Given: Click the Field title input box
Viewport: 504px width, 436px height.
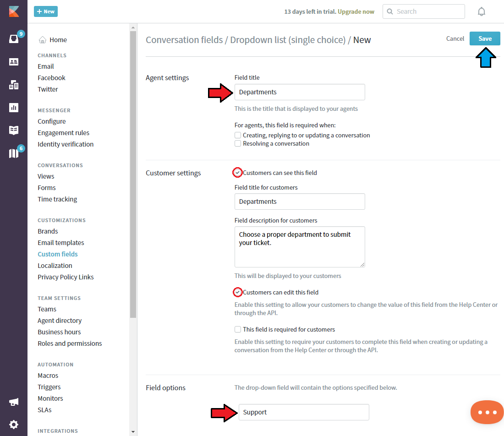Looking at the screenshot, I should pos(300,92).
